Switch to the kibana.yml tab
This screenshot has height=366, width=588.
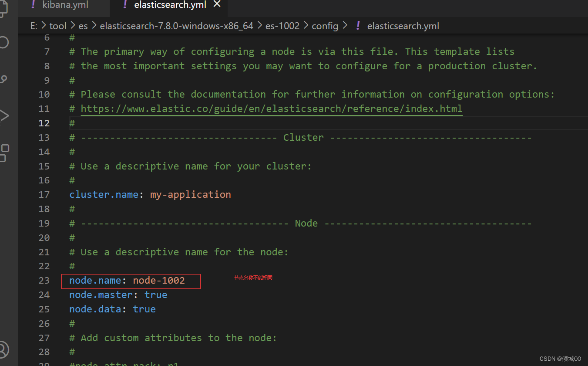[x=65, y=5]
